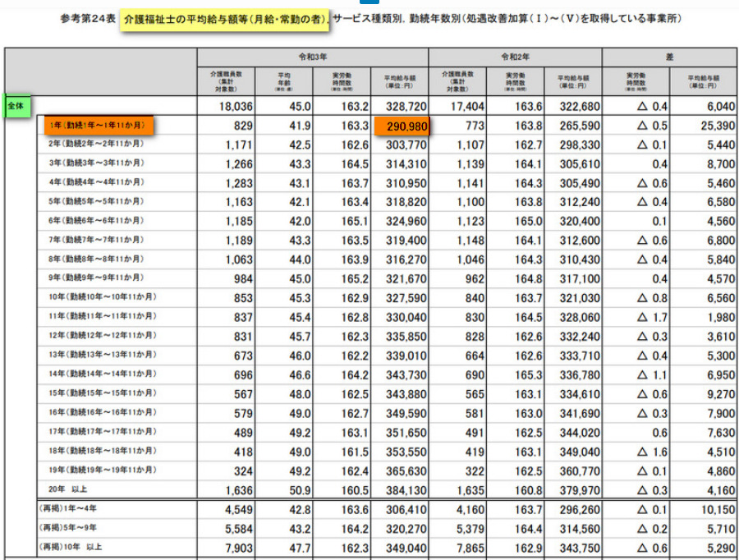Viewport: 739px width, 560px height.
Task: Select the green highlighted 全体 label
Action: 16,106
